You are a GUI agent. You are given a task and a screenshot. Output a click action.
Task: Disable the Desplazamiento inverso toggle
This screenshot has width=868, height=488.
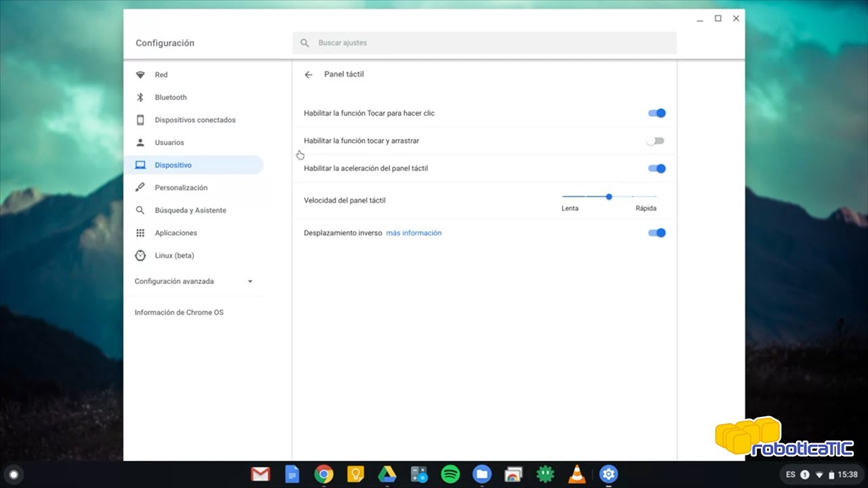click(x=656, y=232)
